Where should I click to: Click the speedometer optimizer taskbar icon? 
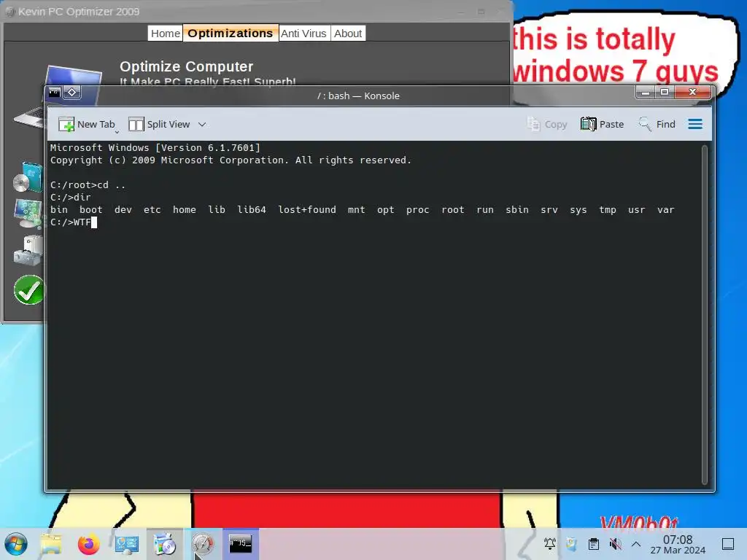point(203,544)
